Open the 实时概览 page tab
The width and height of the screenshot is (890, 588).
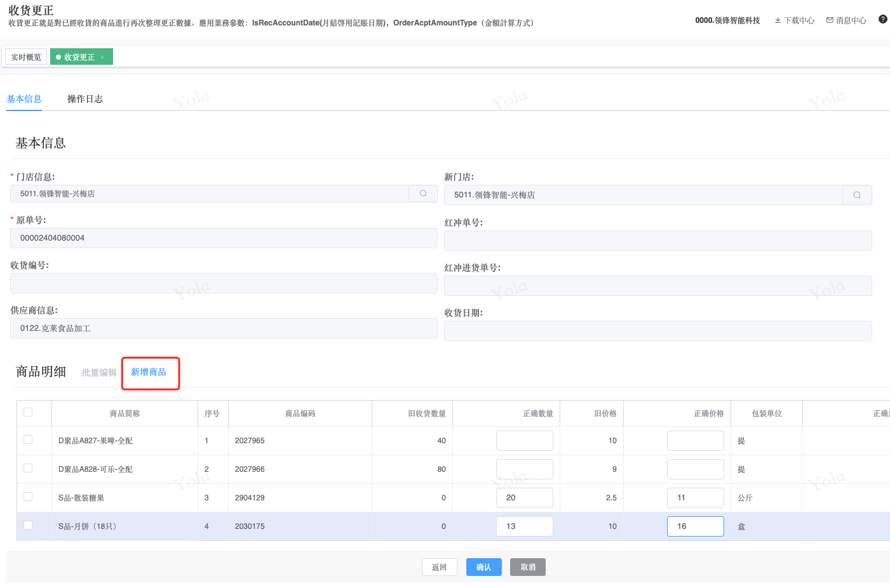click(x=26, y=57)
